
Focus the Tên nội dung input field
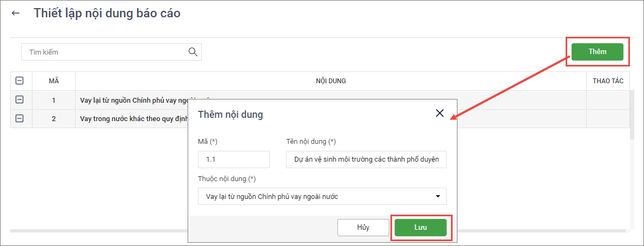coord(366,159)
